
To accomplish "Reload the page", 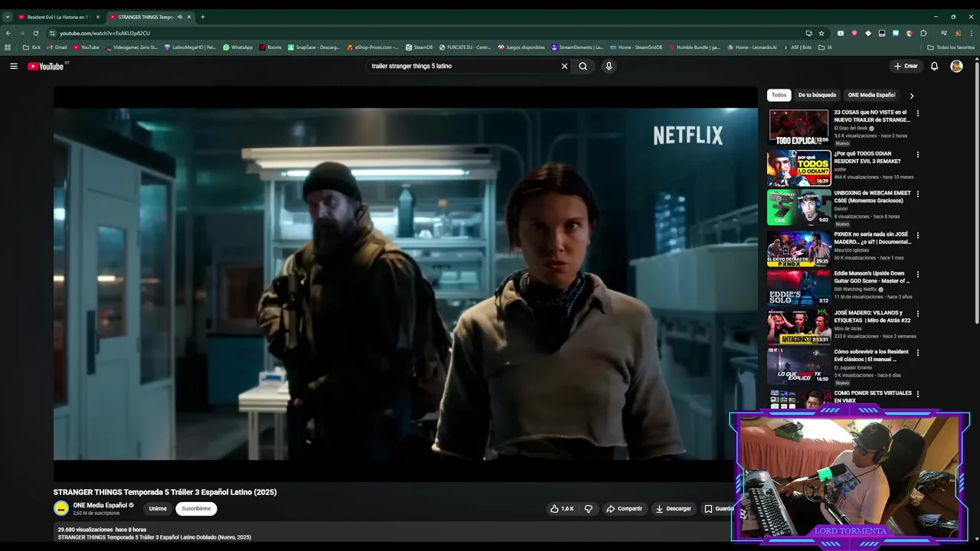I will [x=35, y=33].
